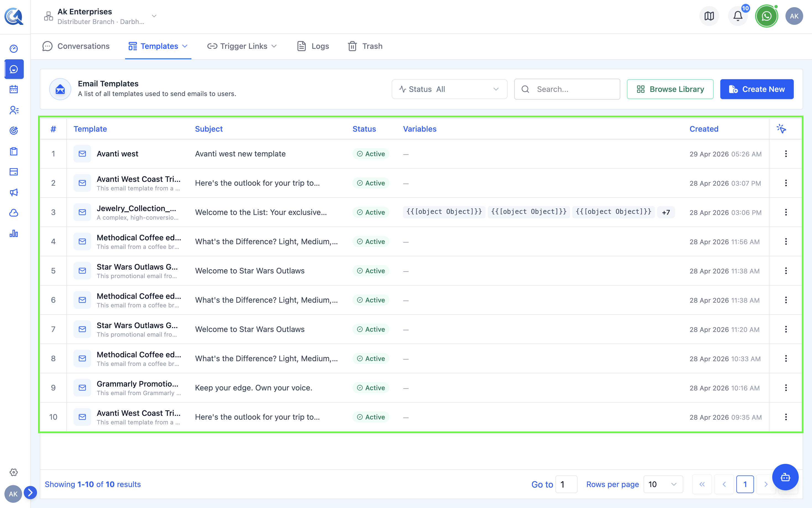Open the cloud icon in sidebar
Screen dimensions: 812x508
coord(14,213)
